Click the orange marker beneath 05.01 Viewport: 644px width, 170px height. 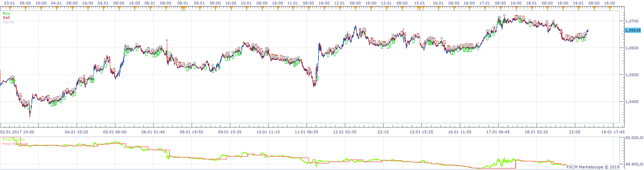103,8
